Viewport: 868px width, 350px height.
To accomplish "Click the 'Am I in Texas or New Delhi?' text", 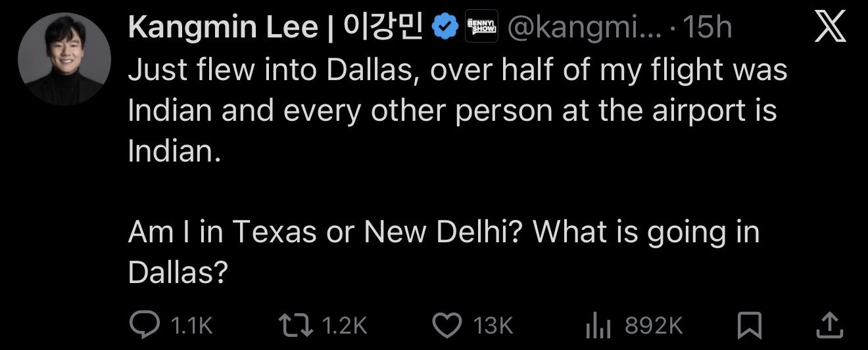I will pos(321,232).
